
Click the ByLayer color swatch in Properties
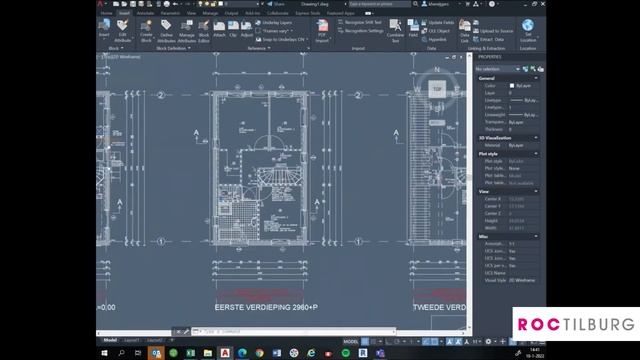point(512,86)
